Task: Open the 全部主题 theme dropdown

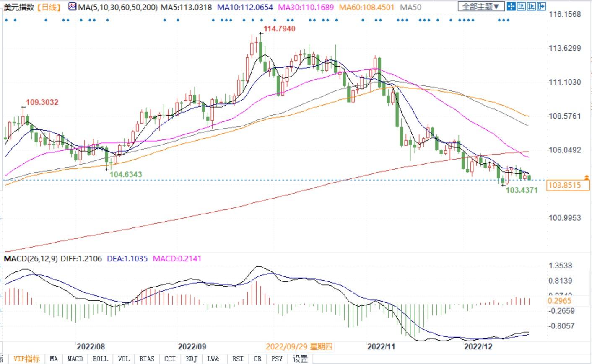Action: click(x=480, y=7)
